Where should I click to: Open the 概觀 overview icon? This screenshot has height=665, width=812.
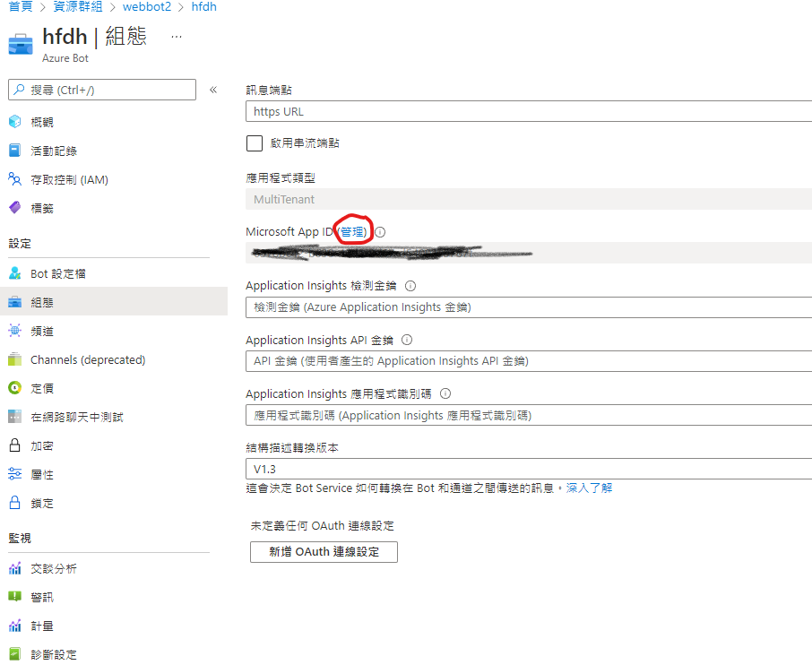(x=15, y=122)
